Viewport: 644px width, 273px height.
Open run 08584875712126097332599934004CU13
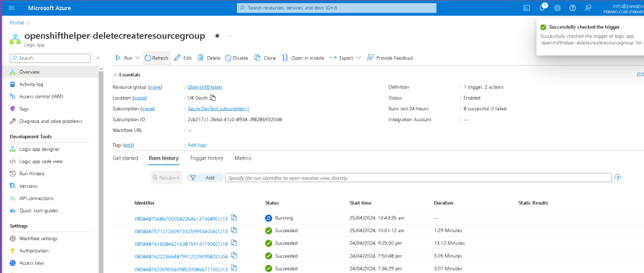(181, 231)
